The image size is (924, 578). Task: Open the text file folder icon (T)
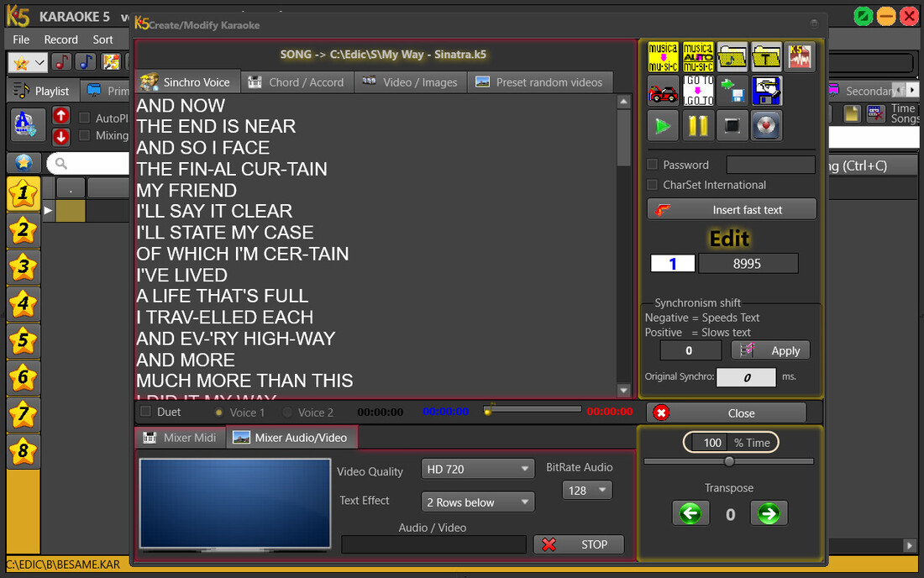pyautogui.click(x=766, y=57)
